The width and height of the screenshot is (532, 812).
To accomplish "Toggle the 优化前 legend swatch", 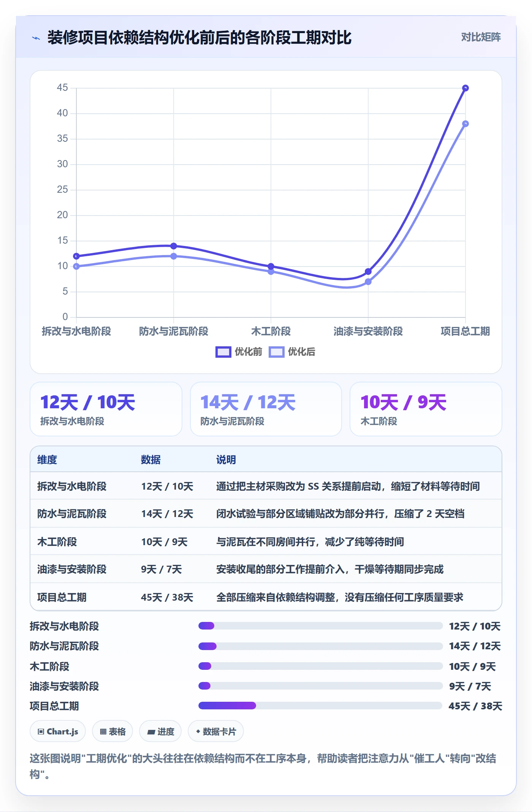I will click(x=223, y=352).
